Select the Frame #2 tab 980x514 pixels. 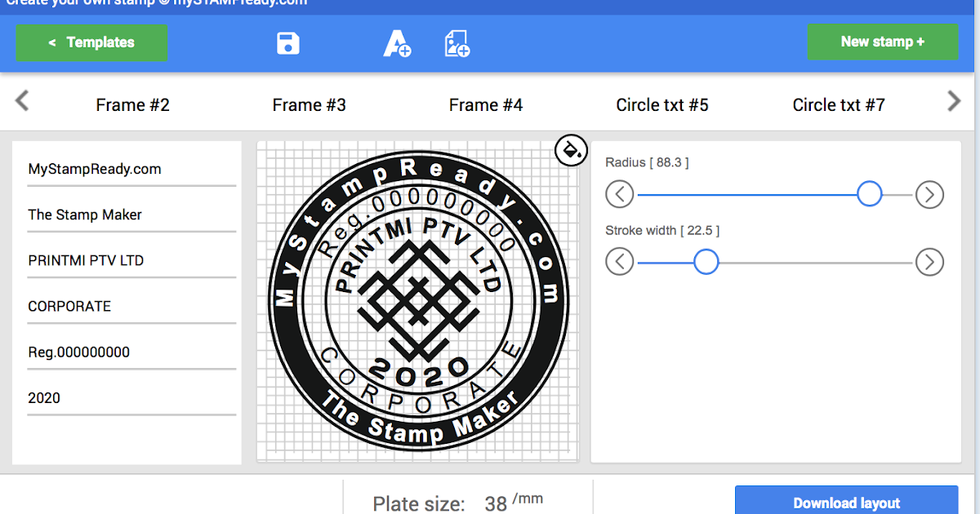(132, 104)
